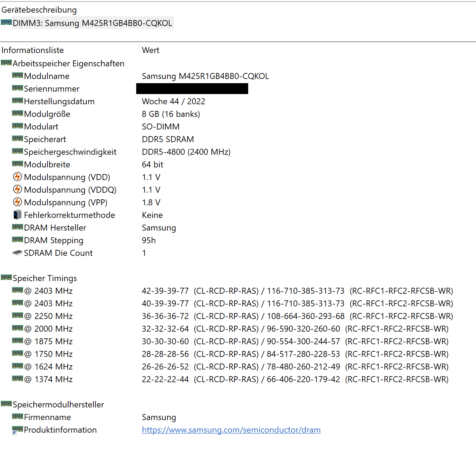The height and width of the screenshot is (459, 476).
Task: Click the RAM icon next to Seriennummer
Action: [x=18, y=88]
